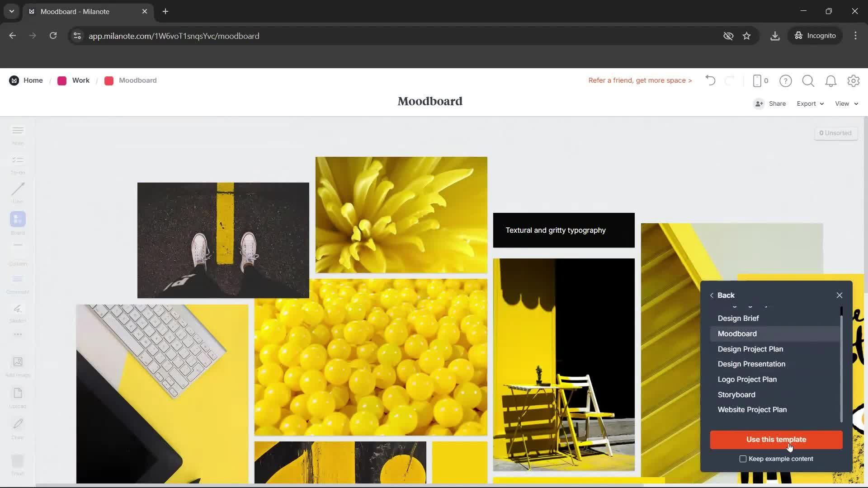Select the Note tool in the sidebar

point(17,134)
